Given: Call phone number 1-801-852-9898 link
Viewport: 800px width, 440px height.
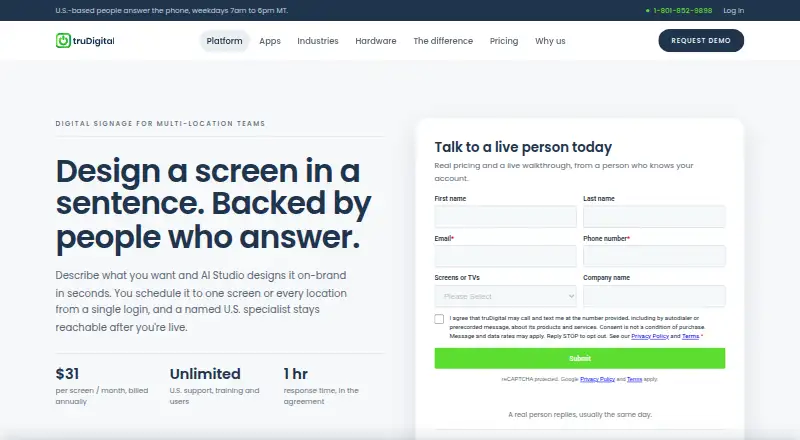Looking at the screenshot, I should (x=683, y=10).
